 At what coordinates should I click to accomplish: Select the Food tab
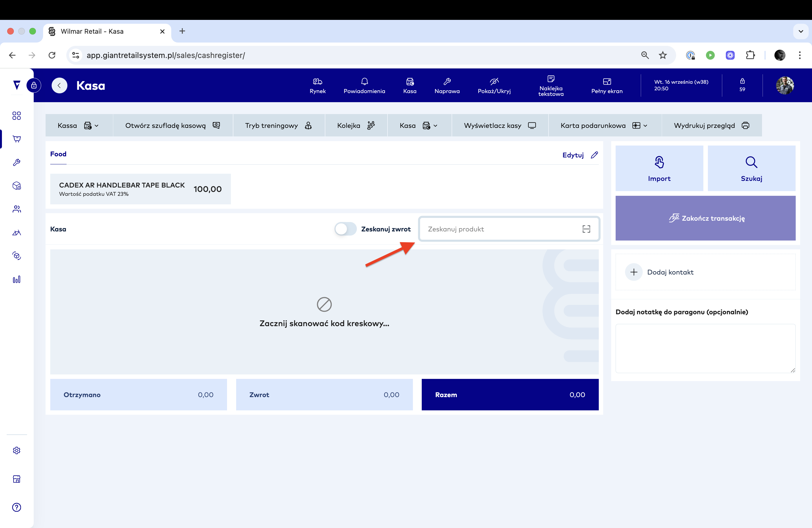[x=58, y=154]
